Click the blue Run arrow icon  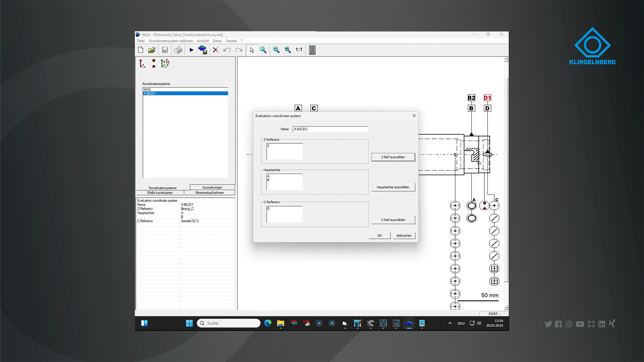pyautogui.click(x=192, y=50)
